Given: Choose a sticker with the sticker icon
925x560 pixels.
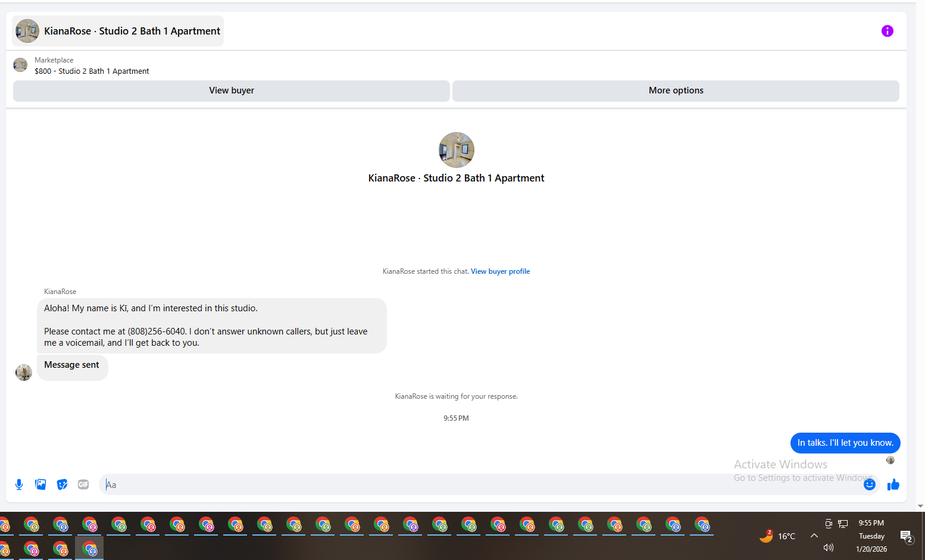Looking at the screenshot, I should (62, 484).
